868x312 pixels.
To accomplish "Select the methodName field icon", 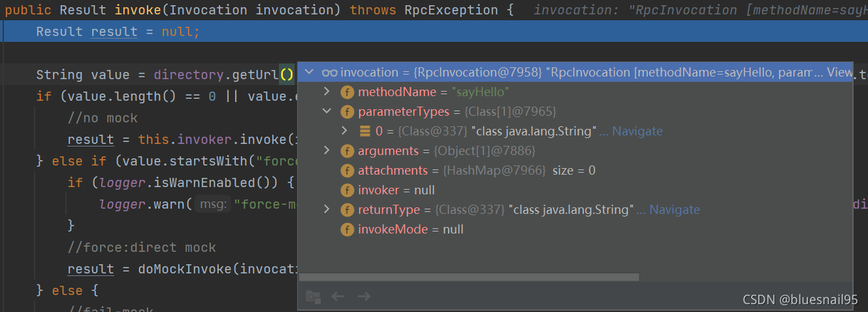I will click(347, 92).
